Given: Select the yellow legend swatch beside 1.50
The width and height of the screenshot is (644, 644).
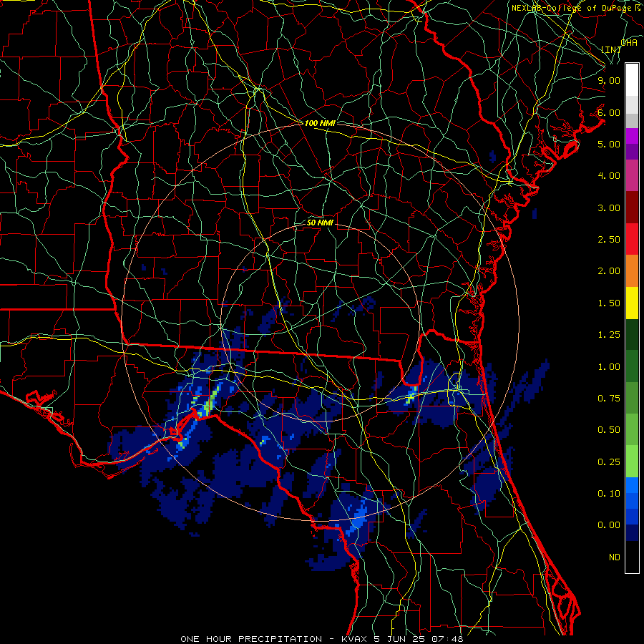Looking at the screenshot, I should (632, 303).
